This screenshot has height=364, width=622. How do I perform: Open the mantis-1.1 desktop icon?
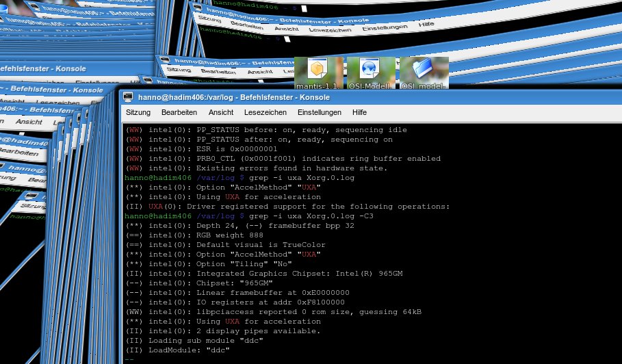pyautogui.click(x=318, y=72)
